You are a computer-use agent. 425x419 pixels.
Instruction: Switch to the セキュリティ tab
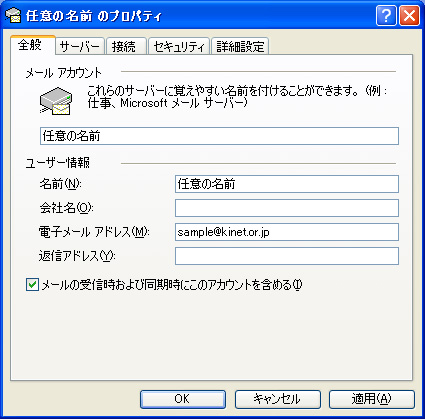(x=179, y=46)
